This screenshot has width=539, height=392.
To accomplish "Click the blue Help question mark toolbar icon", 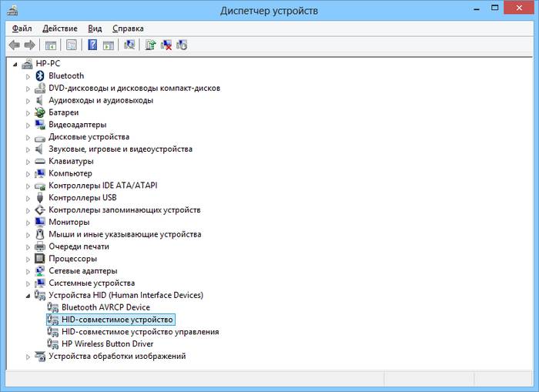I will (92, 45).
